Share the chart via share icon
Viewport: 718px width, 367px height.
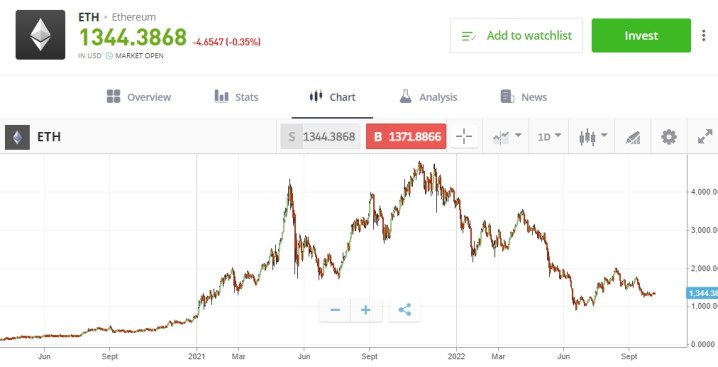coord(405,310)
